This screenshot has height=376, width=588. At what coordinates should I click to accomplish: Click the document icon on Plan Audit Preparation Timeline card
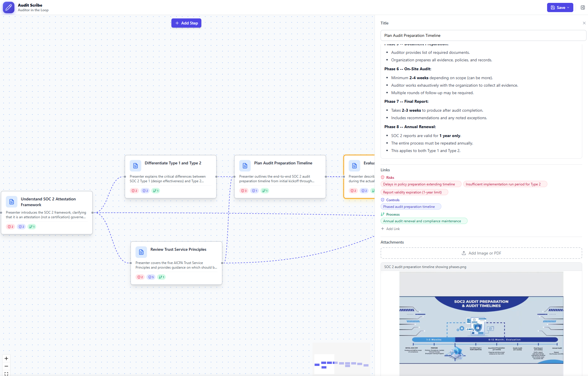[x=245, y=166]
